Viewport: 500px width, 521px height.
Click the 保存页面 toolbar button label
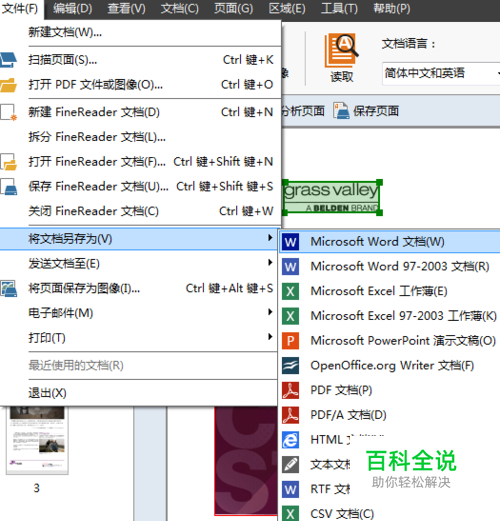coord(376,111)
